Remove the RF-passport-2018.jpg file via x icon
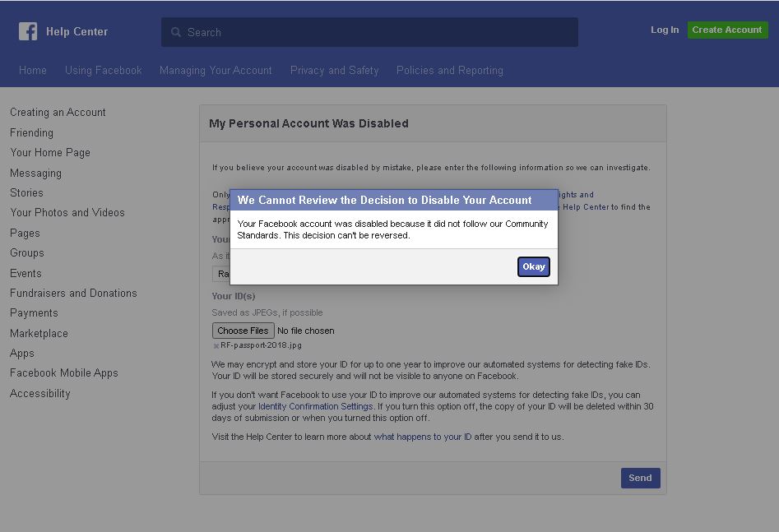The width and height of the screenshot is (779, 532). [x=216, y=345]
